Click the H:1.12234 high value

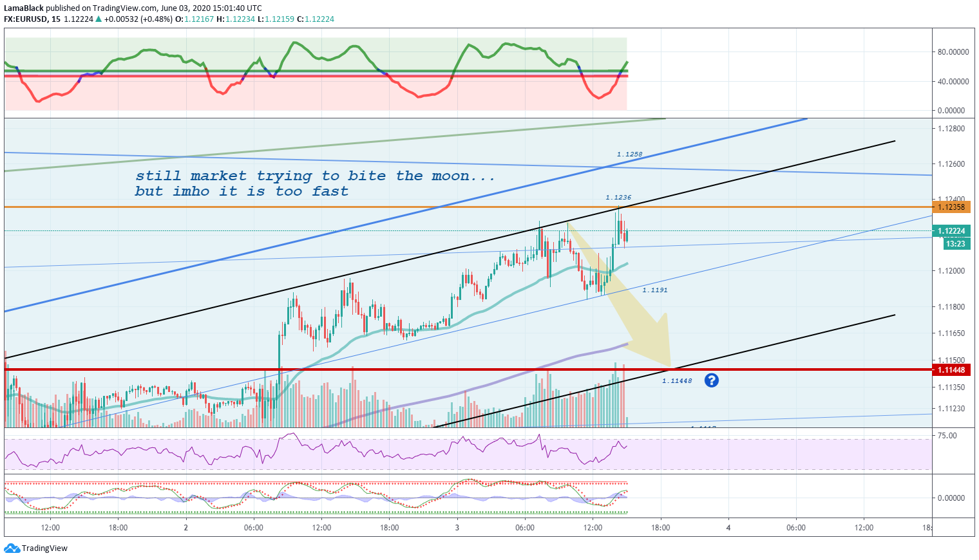(x=236, y=19)
